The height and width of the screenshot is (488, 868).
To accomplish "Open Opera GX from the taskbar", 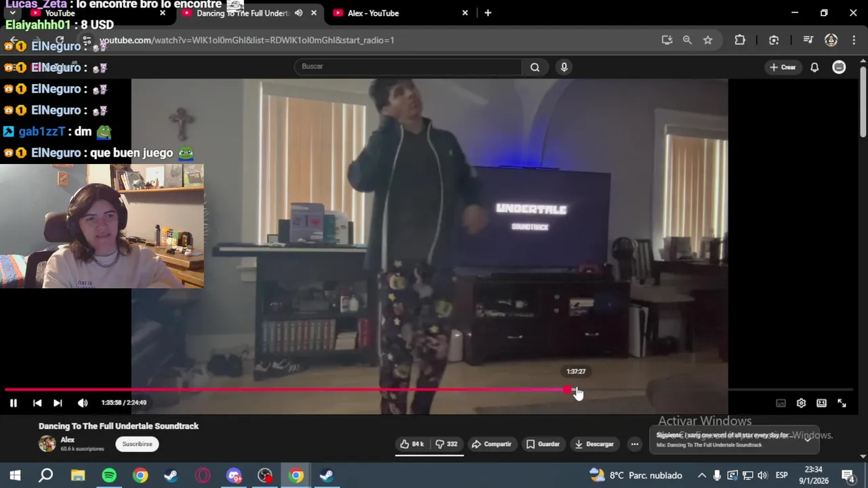I will [x=203, y=475].
